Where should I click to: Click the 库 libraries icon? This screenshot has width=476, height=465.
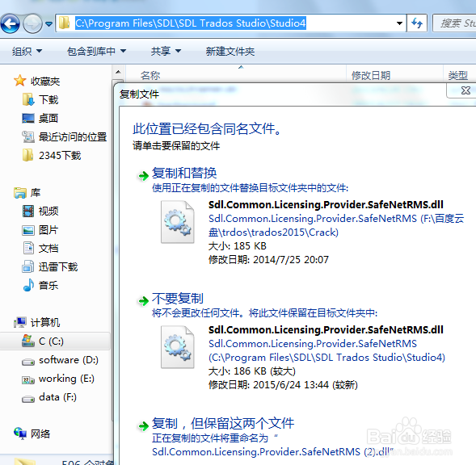[19, 193]
